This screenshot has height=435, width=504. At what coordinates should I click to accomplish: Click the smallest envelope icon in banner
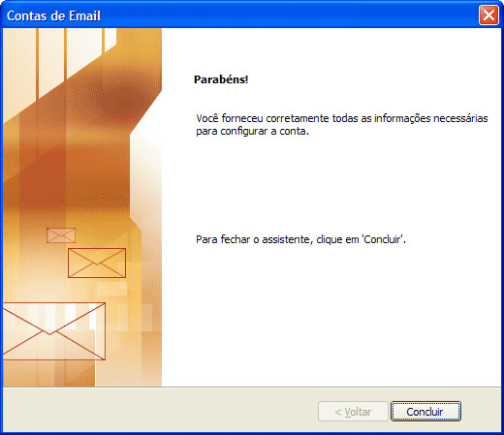click(61, 235)
